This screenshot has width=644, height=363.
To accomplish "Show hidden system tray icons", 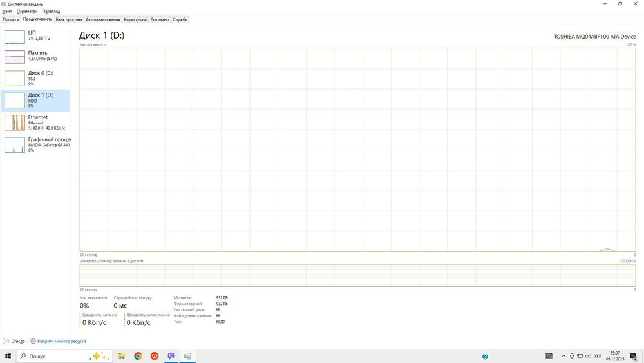I will (563, 356).
